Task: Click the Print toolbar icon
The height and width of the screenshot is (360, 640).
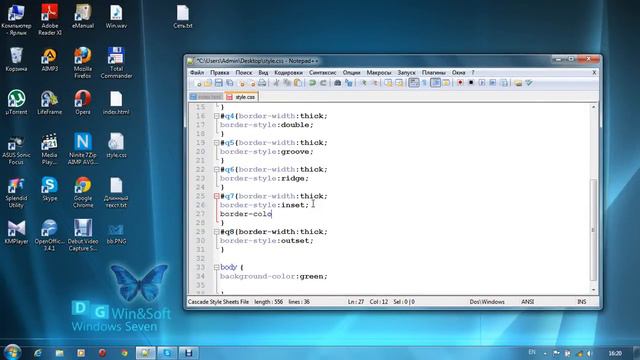Action: (262, 83)
